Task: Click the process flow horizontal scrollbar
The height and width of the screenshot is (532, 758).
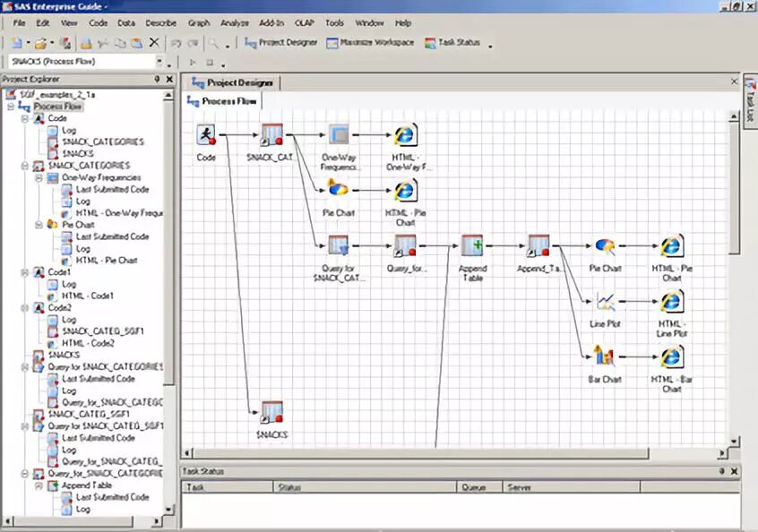Action: click(x=420, y=453)
